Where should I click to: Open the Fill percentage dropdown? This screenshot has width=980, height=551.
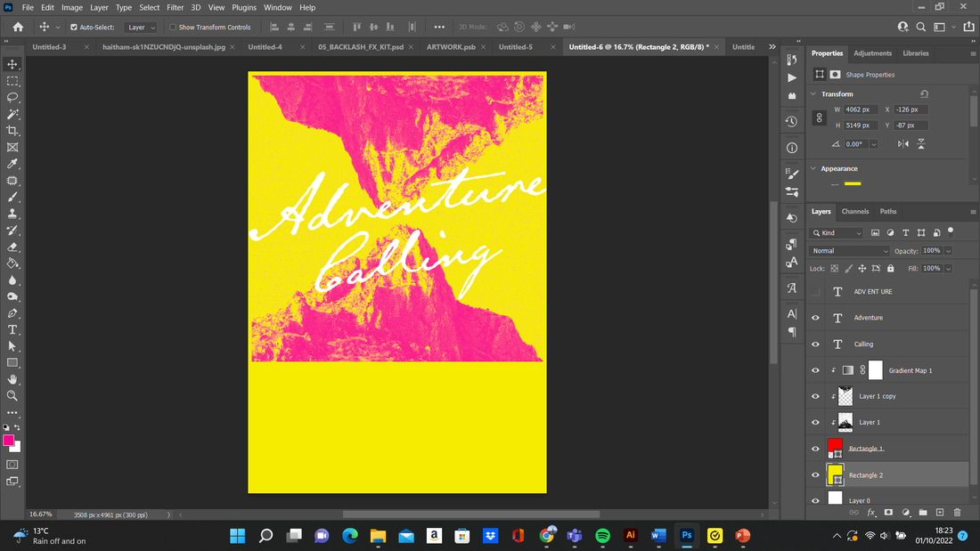click(948, 269)
